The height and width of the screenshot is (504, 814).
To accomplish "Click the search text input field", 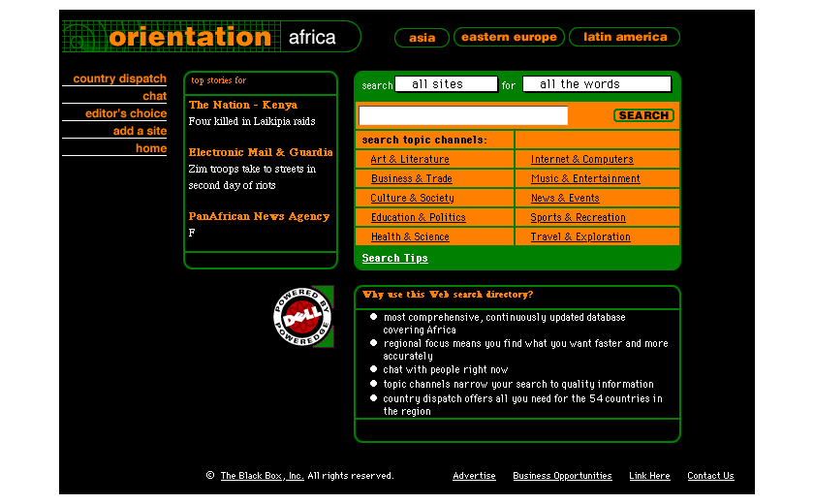I will pos(462,115).
